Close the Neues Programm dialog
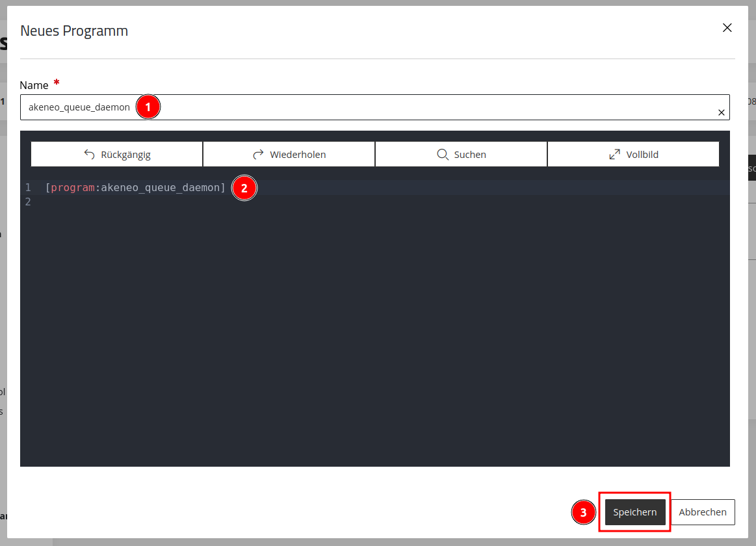The height and width of the screenshot is (546, 756). click(x=727, y=28)
